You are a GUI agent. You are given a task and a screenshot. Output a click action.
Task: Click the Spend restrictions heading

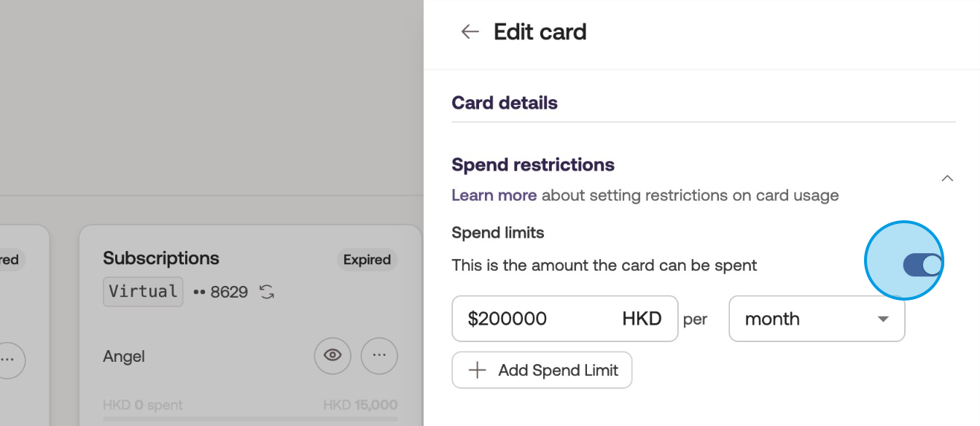pyautogui.click(x=533, y=165)
